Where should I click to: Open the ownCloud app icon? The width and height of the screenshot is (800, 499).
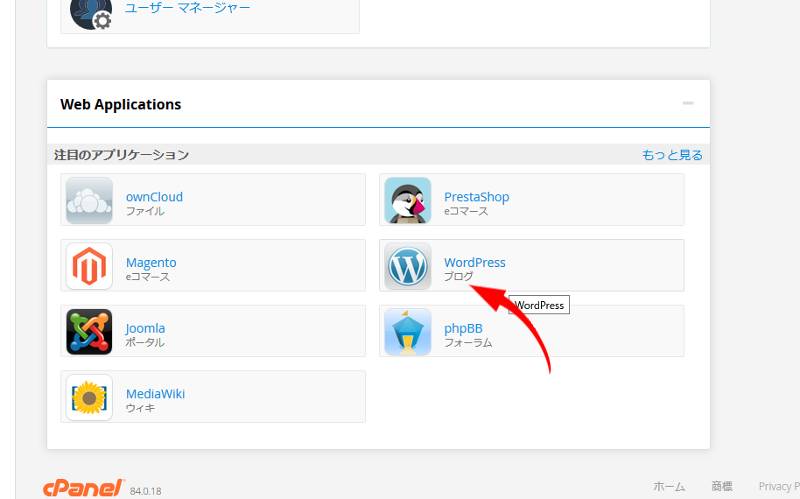point(89,201)
